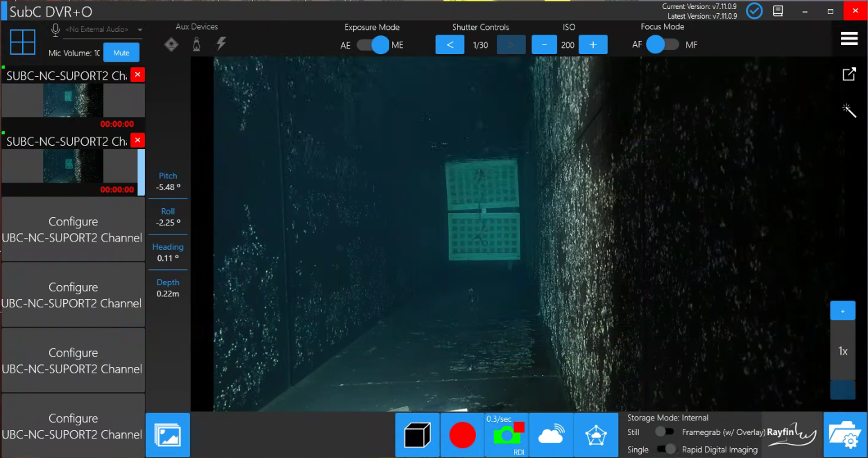
Task: Click the Rayfin logo button
Action: (x=792, y=435)
